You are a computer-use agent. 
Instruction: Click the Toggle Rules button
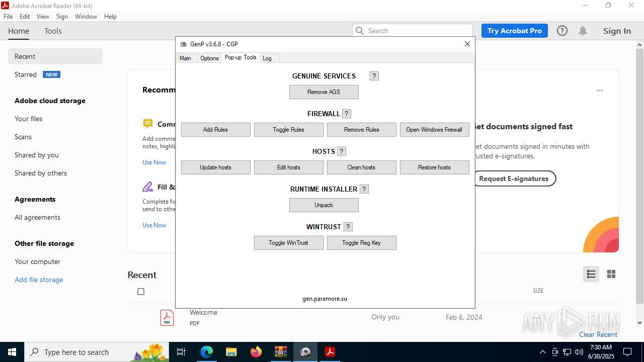tap(289, 130)
